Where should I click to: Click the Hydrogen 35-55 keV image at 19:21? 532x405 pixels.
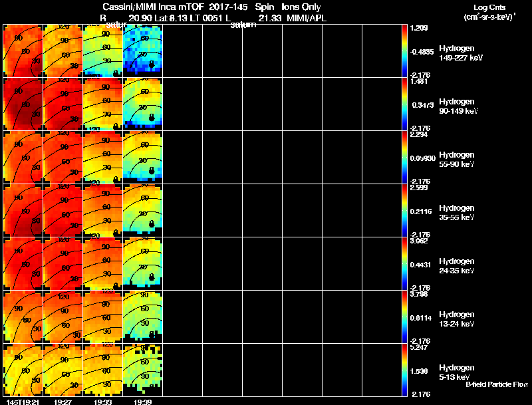(23, 211)
